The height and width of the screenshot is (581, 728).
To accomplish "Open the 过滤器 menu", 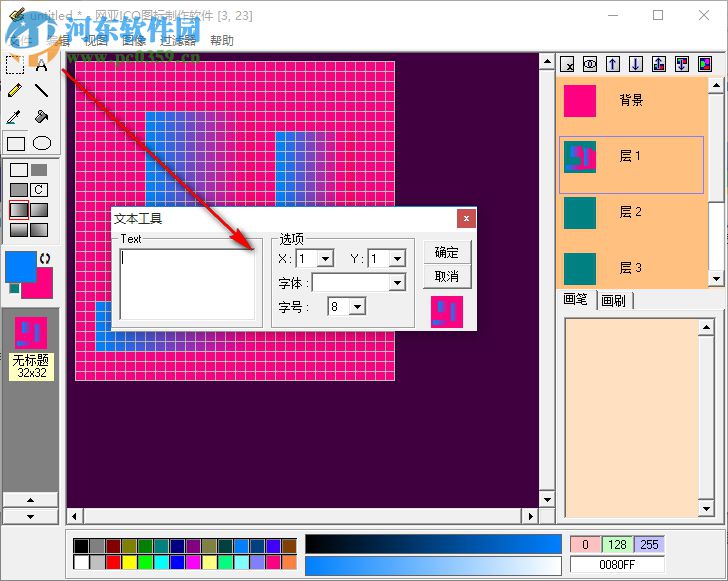I will pos(178,40).
